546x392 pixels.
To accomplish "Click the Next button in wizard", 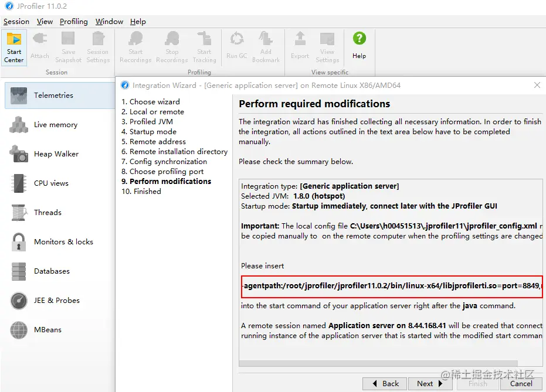I will tap(430, 384).
